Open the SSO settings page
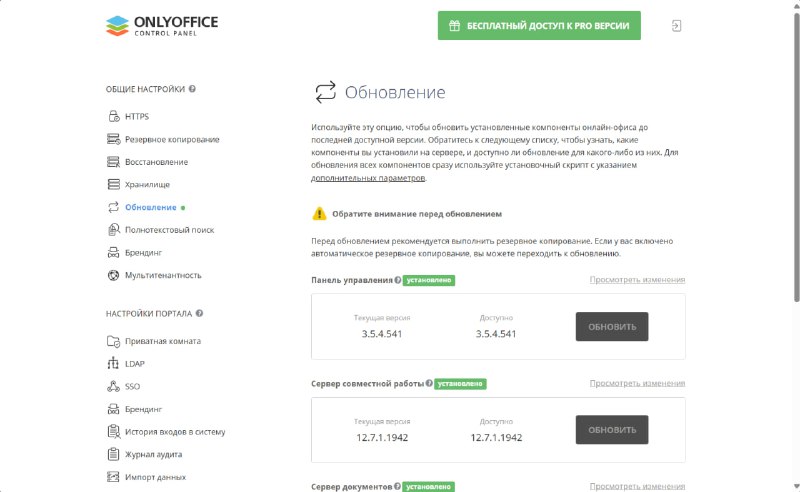Screen dimensions: 800x492 point(132,386)
